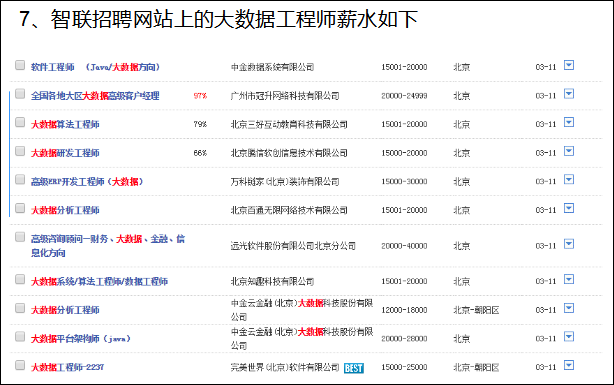Visit company 广州市冠升网络科技有限公司
Screen dimensions: 614x385
[x=285, y=96]
